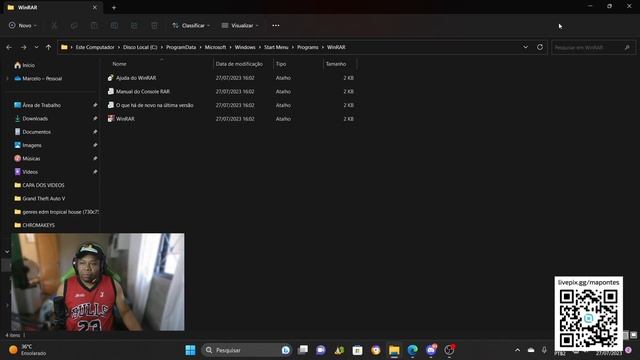Click File Explorer icon on taskbar

(x=394, y=350)
